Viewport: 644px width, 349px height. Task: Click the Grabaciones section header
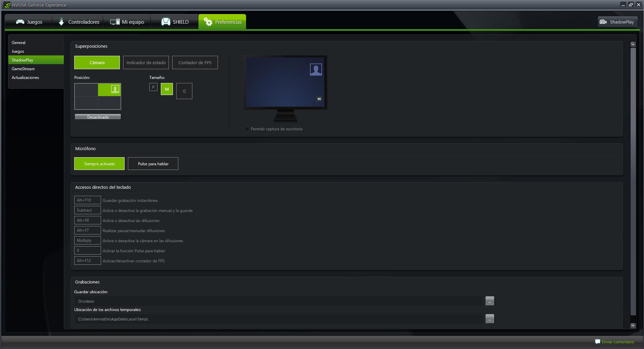87,282
